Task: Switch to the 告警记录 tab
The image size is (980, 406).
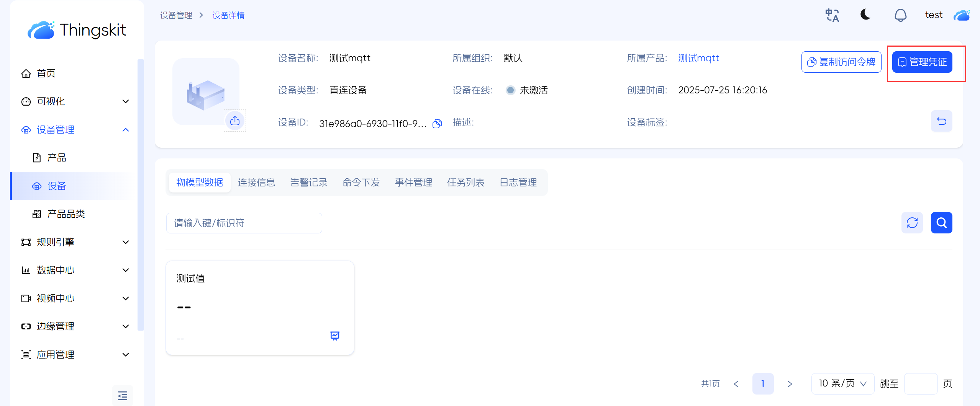Action: tap(309, 183)
